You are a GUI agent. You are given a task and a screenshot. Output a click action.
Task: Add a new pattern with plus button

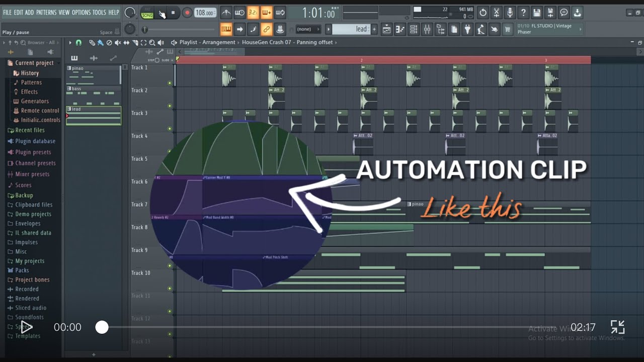coord(374,29)
